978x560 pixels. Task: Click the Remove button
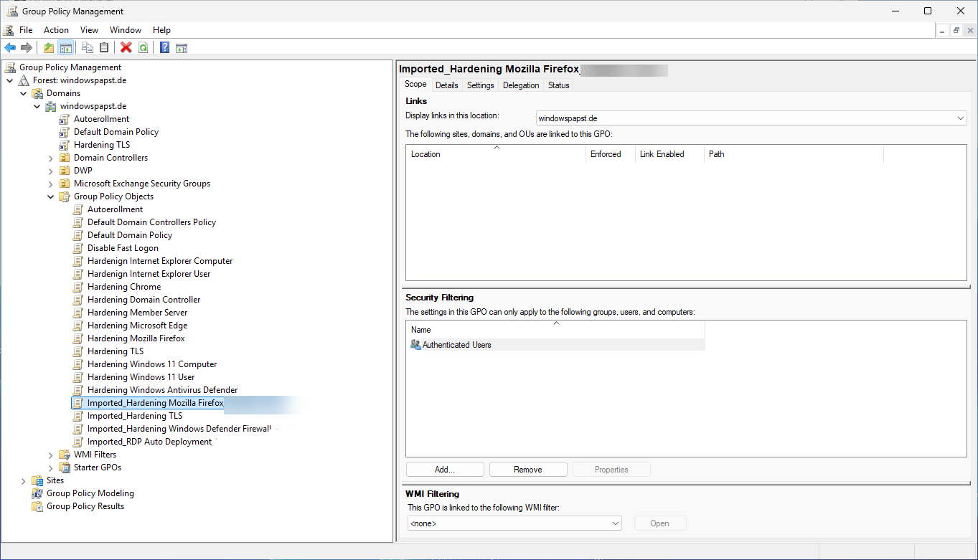click(527, 470)
